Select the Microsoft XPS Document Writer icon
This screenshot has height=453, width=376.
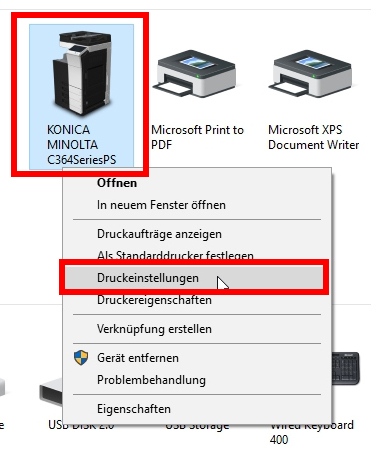pyautogui.click(x=312, y=74)
